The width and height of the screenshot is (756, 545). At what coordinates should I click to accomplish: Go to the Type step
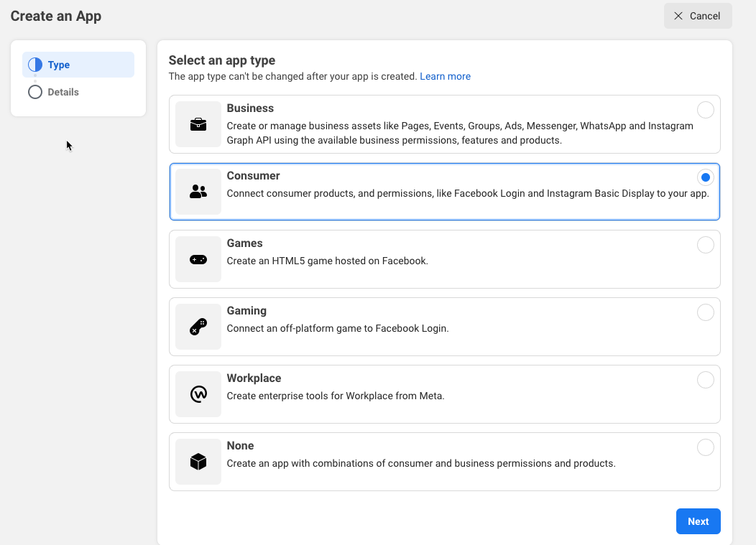[78, 65]
